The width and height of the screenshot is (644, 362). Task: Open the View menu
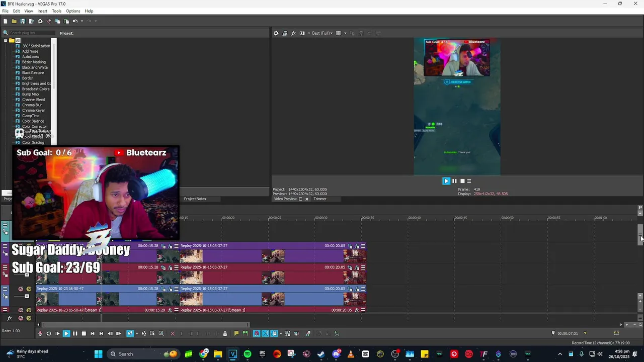click(x=29, y=11)
